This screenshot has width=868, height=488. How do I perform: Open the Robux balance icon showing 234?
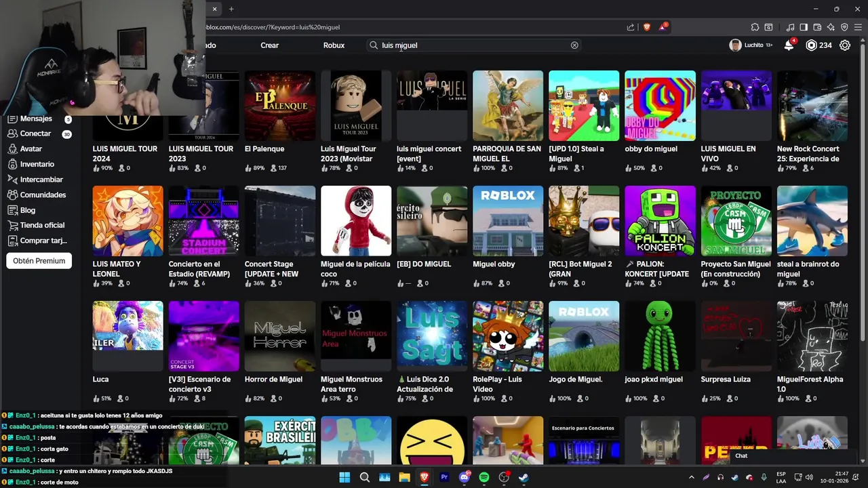[811, 45]
